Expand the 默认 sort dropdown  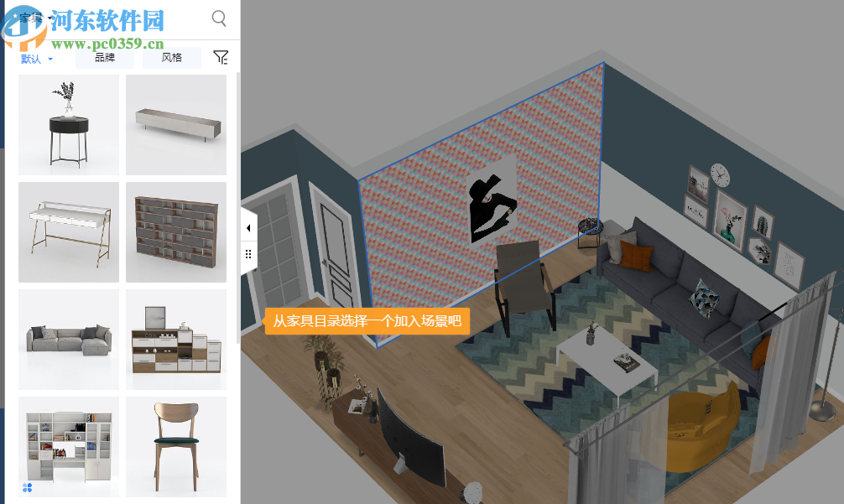pyautogui.click(x=37, y=59)
